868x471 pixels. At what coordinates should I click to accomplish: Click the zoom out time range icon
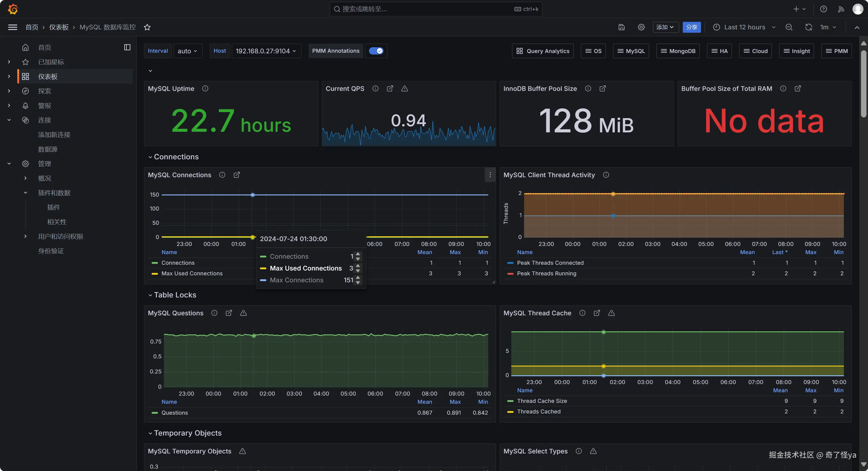tap(789, 27)
